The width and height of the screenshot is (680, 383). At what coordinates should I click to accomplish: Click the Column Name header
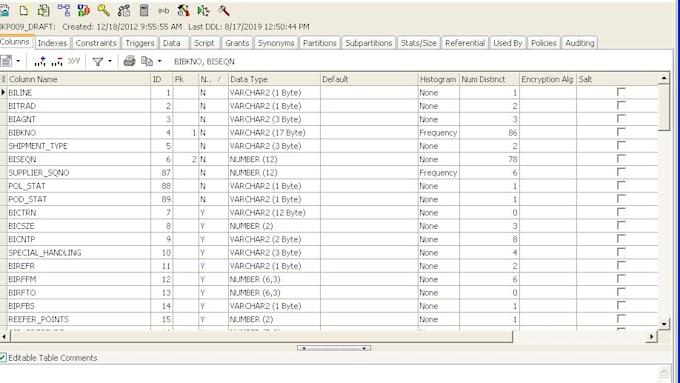[x=78, y=79]
